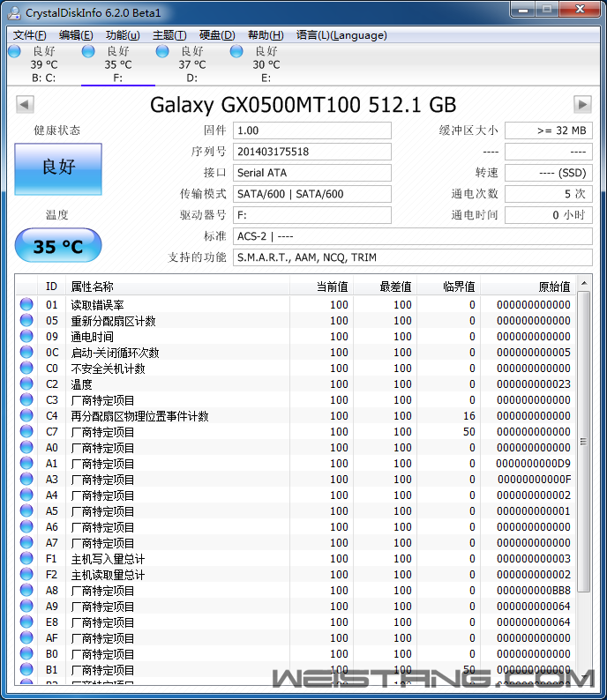Open the 主题(T) menu
The width and height of the screenshot is (607, 700).
pos(169,34)
